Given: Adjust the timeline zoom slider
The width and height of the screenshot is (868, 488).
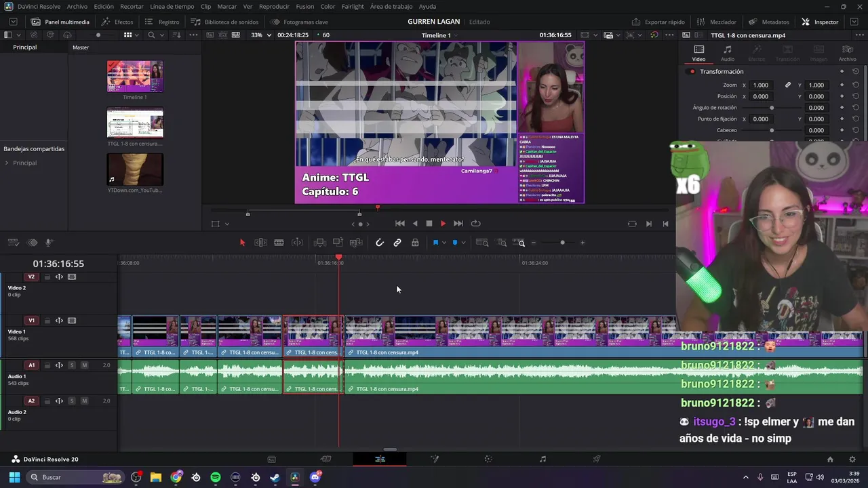Looking at the screenshot, I should 562,243.
